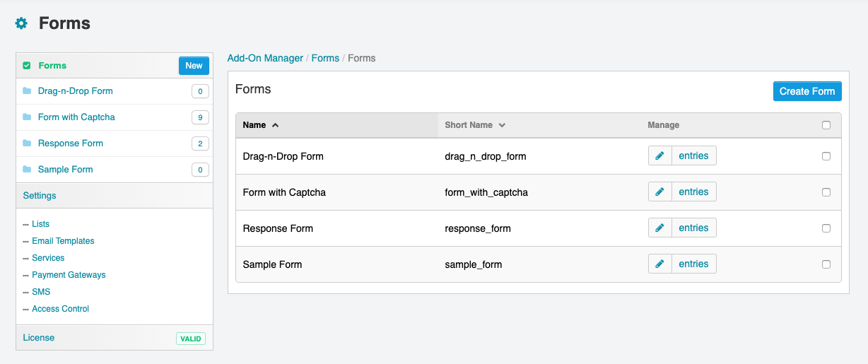Screen dimensions: 868x364
Task: Sort by Short Name column chevron
Action: coord(502,125)
